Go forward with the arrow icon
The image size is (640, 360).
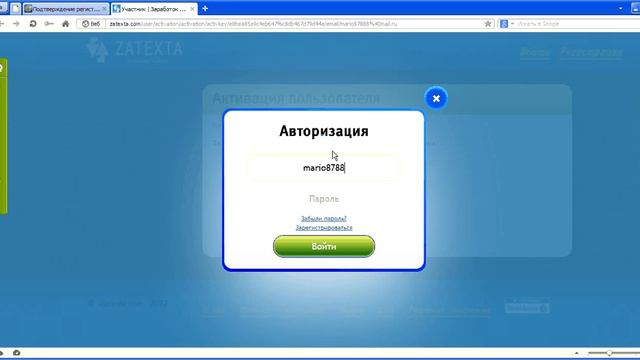(16, 24)
